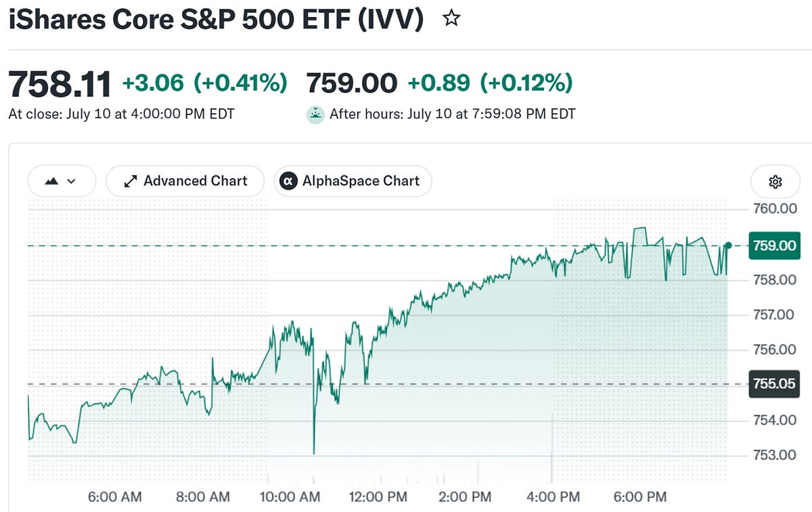
Task: Select the 760.00 axis label
Action: (775, 209)
